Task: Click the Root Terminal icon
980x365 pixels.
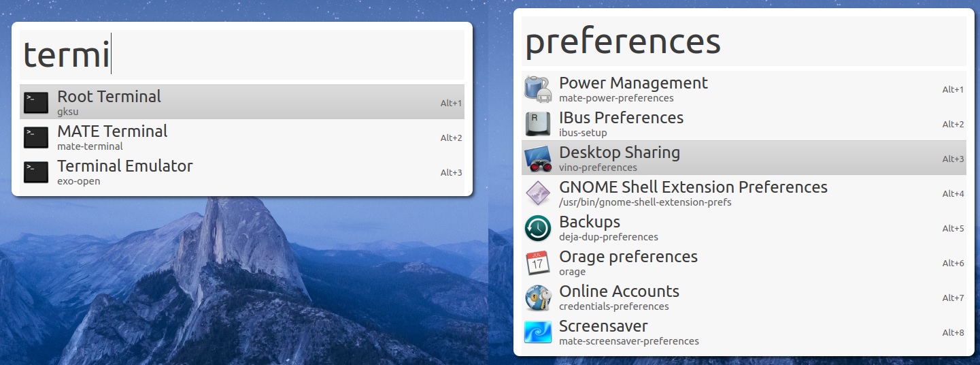Action: pyautogui.click(x=36, y=102)
